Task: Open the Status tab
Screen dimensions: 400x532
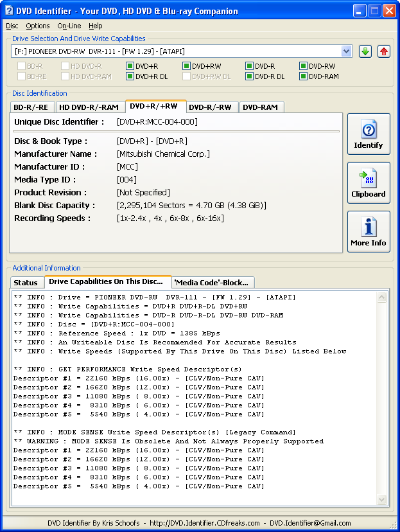Action: coord(27,282)
